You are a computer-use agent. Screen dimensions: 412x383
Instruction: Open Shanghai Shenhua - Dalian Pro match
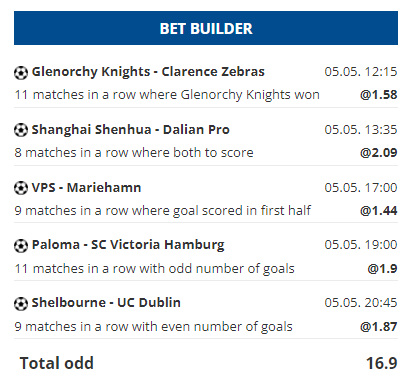point(131,130)
